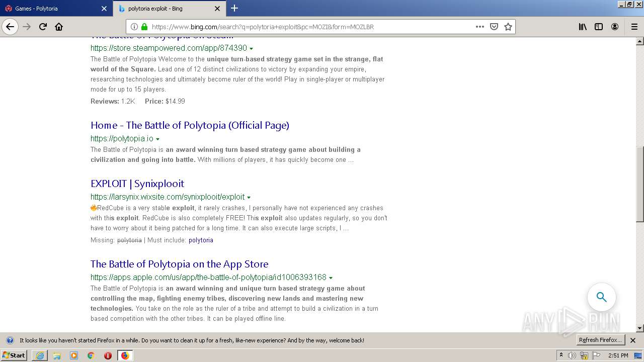
Task: Expand the polytopia.io result dropdown arrow
Action: 157,139
